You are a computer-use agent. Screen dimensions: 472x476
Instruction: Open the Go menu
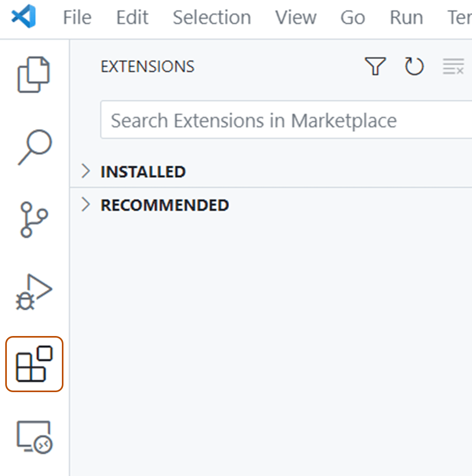tap(352, 17)
